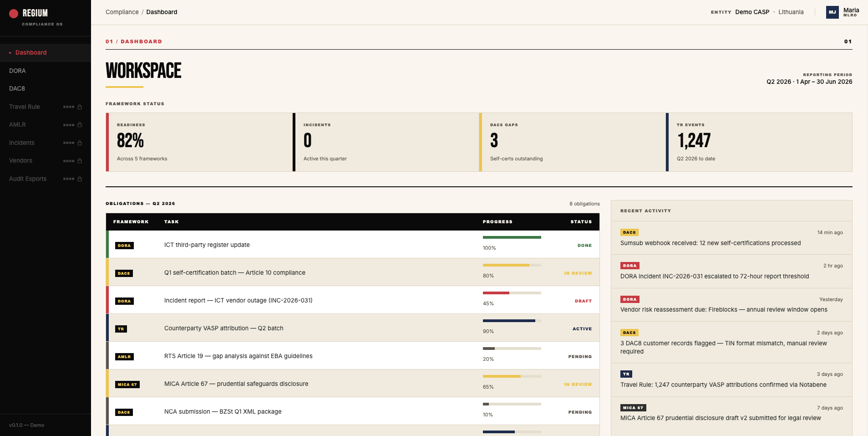868x436 pixels.
Task: Click the 20% progress bar
Action: point(512,349)
